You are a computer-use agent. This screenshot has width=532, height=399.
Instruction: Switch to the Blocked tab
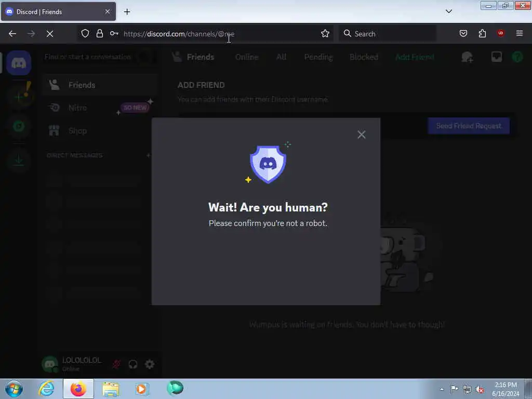pos(364,57)
